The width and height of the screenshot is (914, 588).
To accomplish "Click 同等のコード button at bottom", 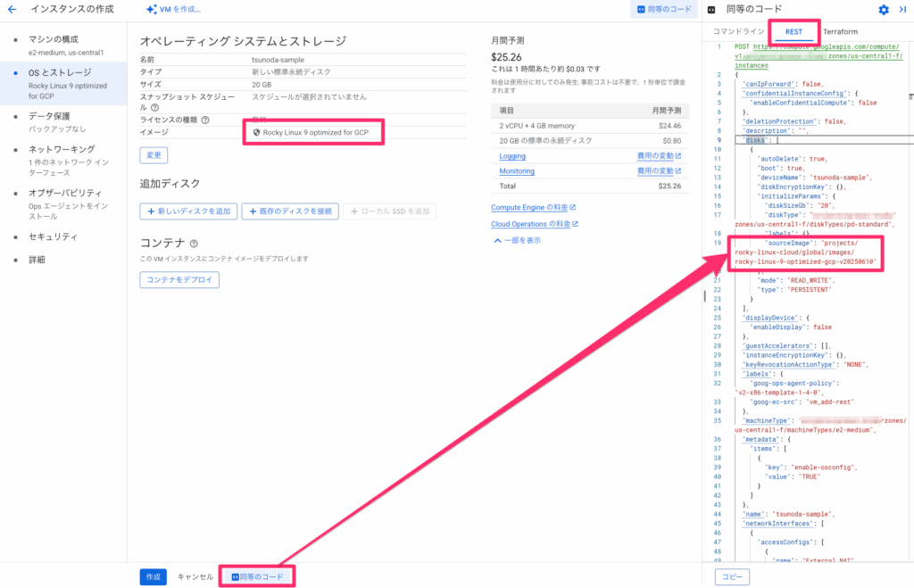I will click(257, 577).
